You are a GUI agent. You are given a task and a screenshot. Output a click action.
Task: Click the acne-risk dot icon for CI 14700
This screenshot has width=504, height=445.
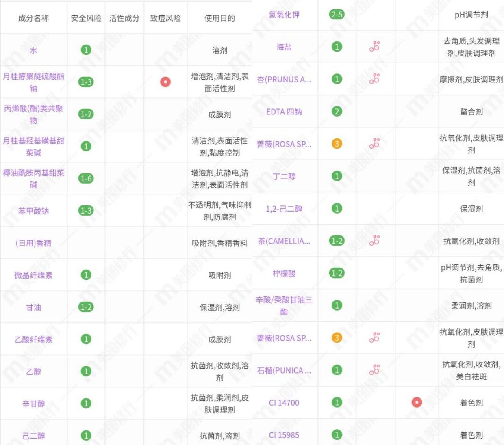point(417,403)
